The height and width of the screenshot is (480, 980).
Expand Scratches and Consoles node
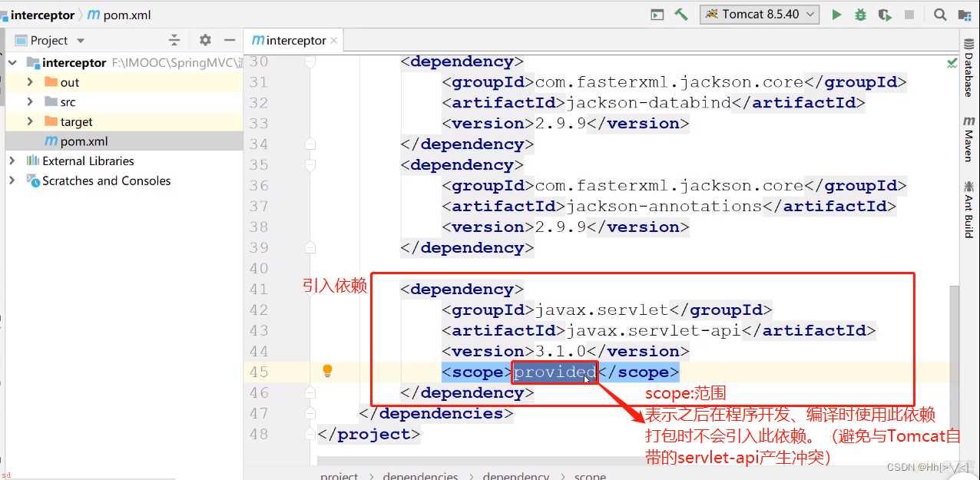tap(12, 180)
